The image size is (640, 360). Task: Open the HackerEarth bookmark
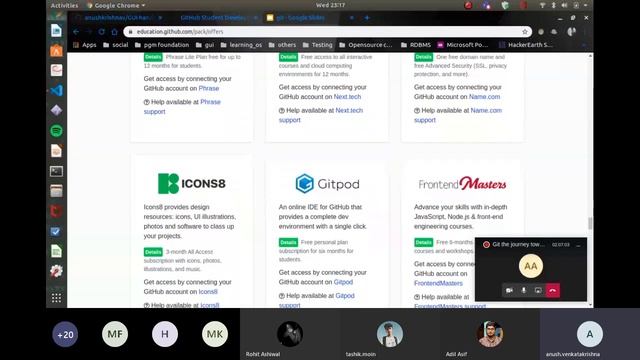pos(526,45)
